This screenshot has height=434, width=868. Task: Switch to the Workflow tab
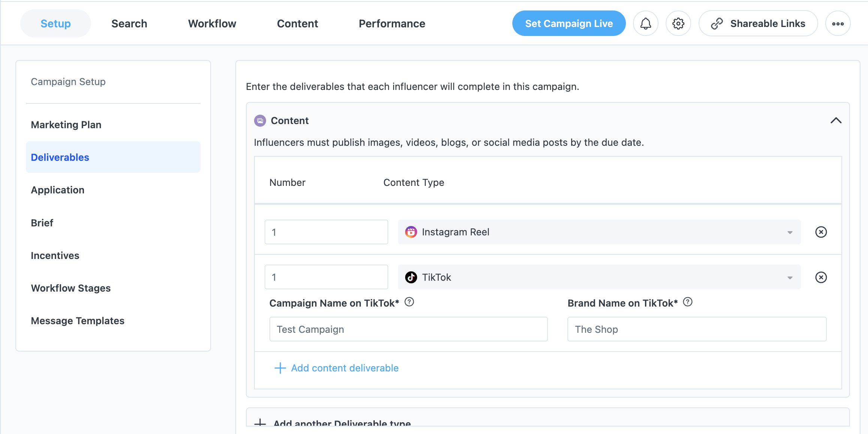[212, 24]
